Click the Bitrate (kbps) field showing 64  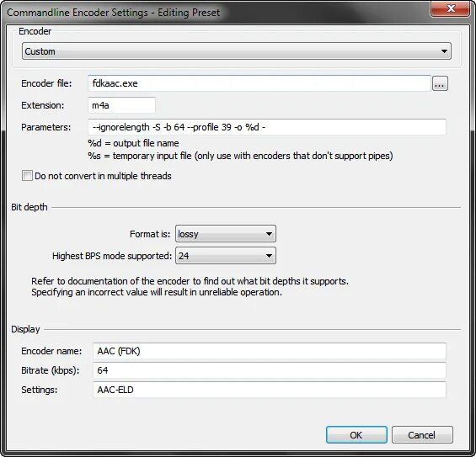(270, 370)
